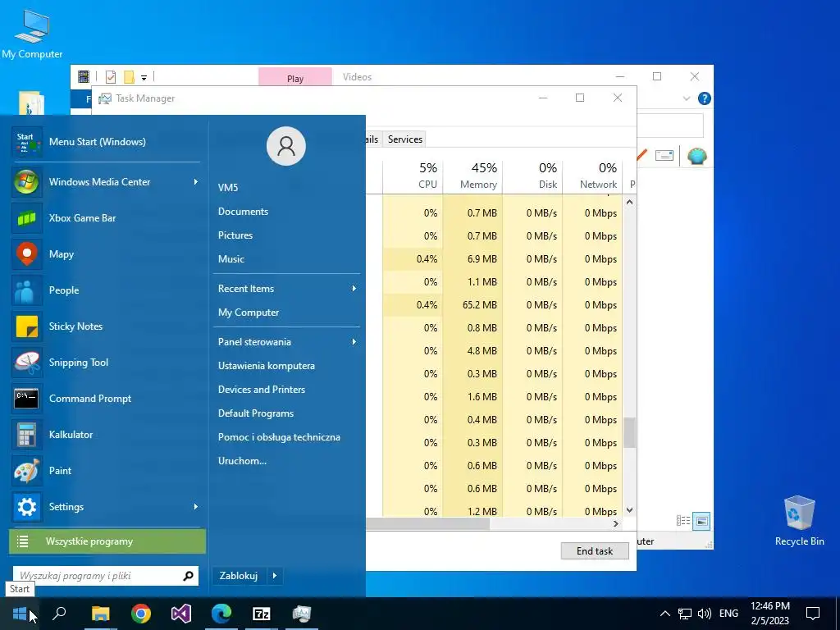Click the Zablokuj lock button

click(x=239, y=576)
